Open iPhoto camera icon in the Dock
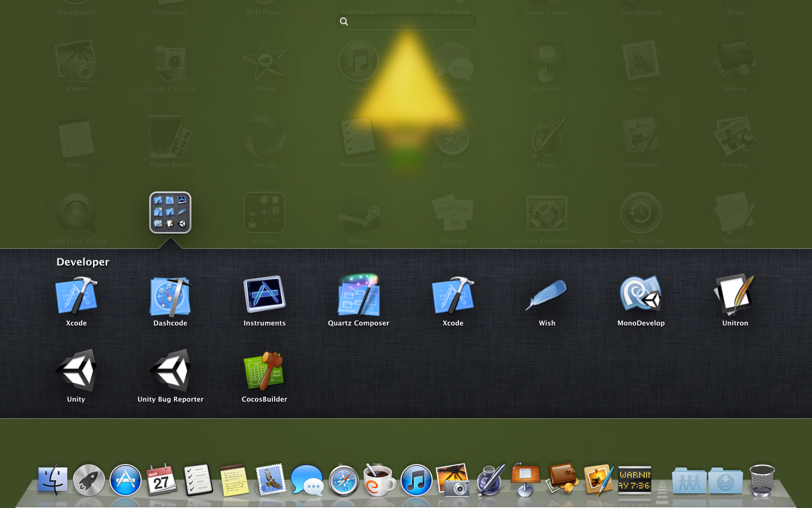 coord(453,480)
